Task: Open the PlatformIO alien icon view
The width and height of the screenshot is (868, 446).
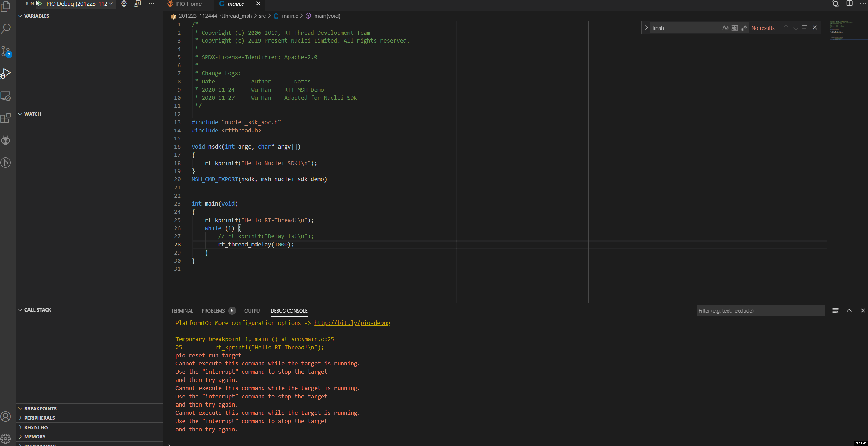Action: 6,140
